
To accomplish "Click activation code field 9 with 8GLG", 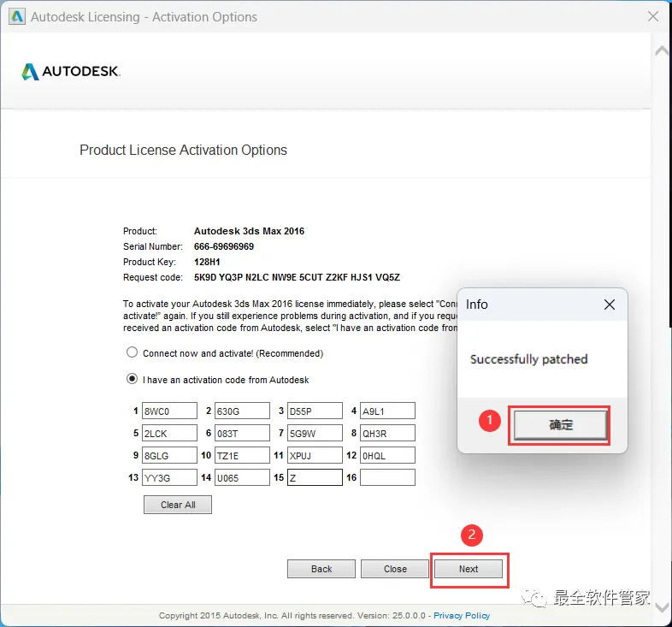I will [x=169, y=455].
